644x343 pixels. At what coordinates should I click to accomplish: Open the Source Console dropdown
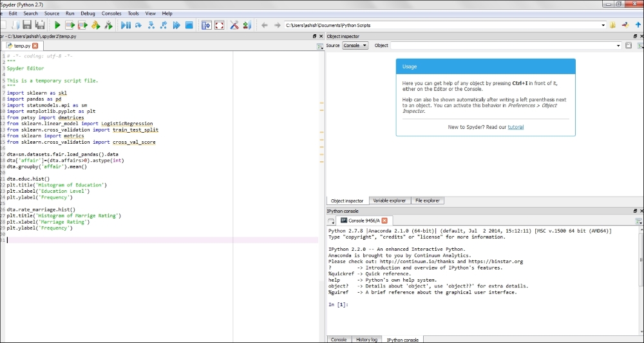pos(355,45)
